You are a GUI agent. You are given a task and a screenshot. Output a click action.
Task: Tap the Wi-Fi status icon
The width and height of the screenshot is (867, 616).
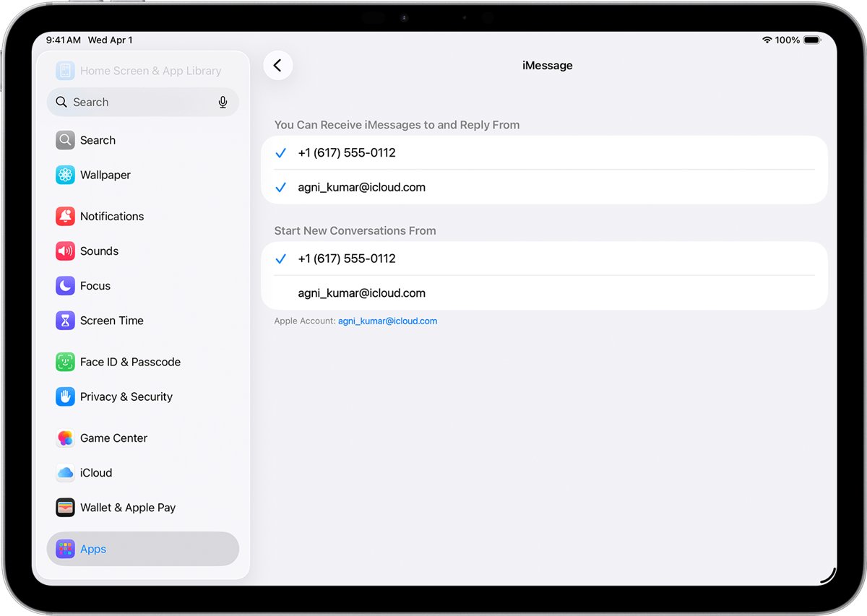767,40
